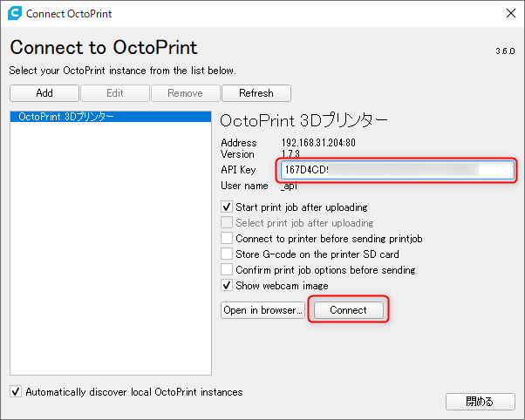Enable Connect to printer before sending printjob

coord(227,239)
